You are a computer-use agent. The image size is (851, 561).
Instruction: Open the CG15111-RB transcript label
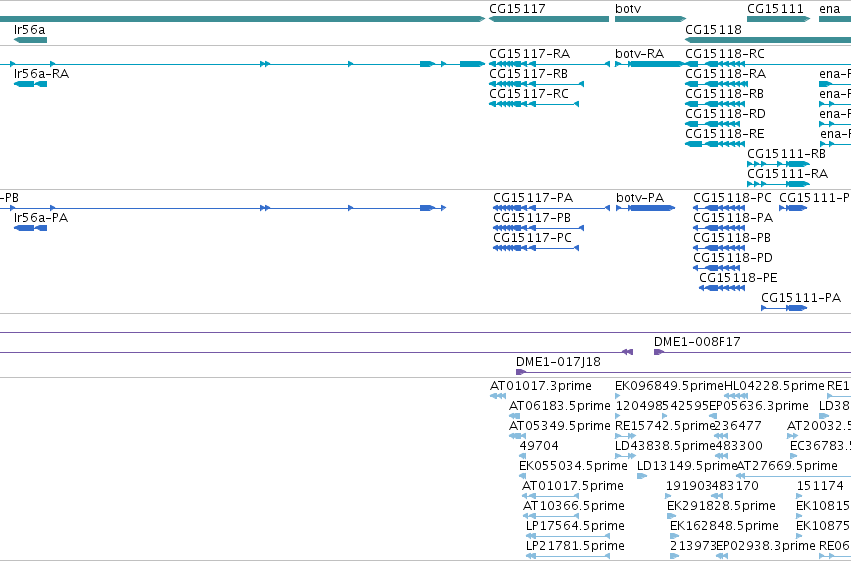pyautogui.click(x=786, y=154)
